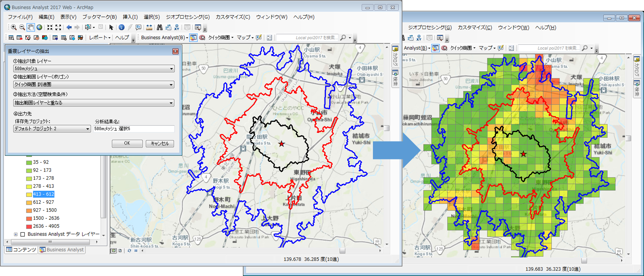Open the 500mメッシュ target layer dropdown
Image resolution: width=644 pixels, height=276 pixels.
tap(171, 69)
